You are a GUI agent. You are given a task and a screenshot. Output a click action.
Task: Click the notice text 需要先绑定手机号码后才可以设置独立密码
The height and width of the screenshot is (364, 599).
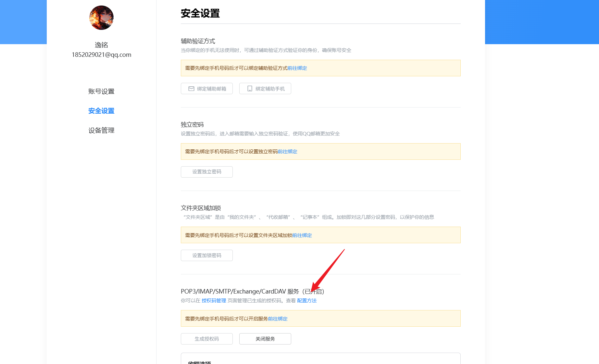[x=231, y=152]
